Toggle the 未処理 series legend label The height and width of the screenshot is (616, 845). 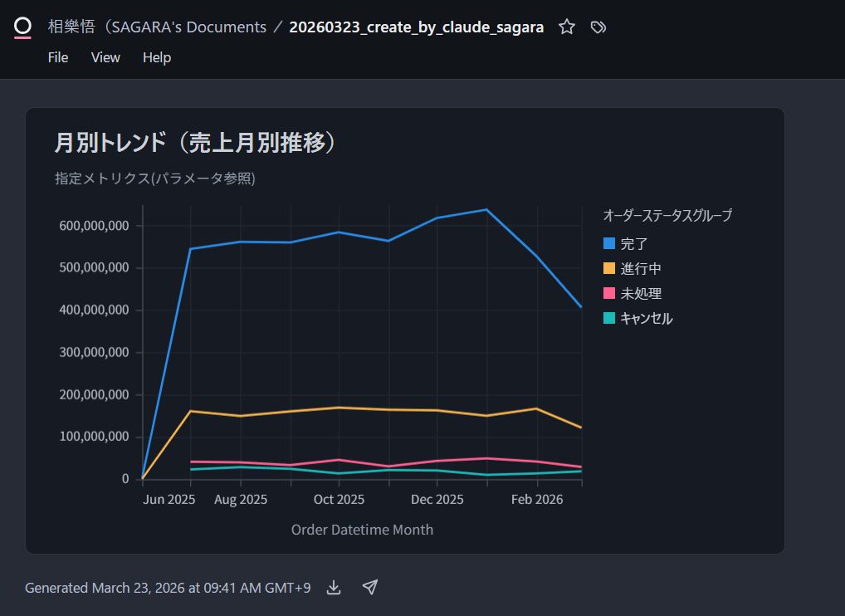641,294
